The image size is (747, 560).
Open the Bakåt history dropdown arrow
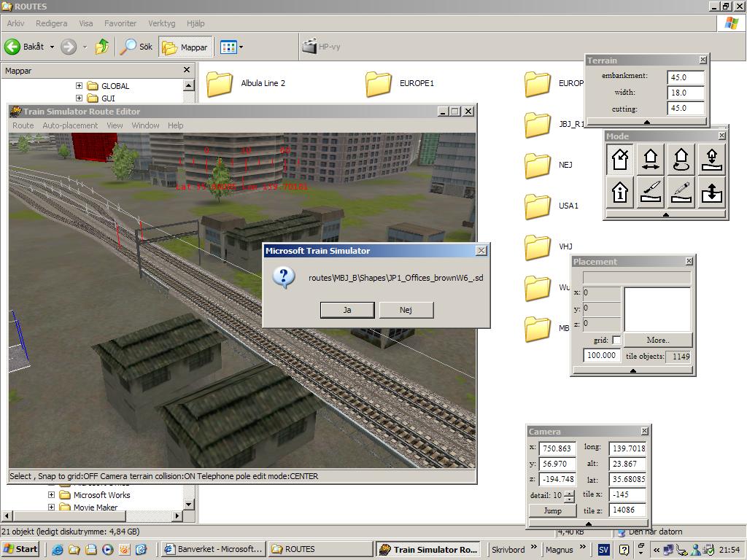click(52, 47)
